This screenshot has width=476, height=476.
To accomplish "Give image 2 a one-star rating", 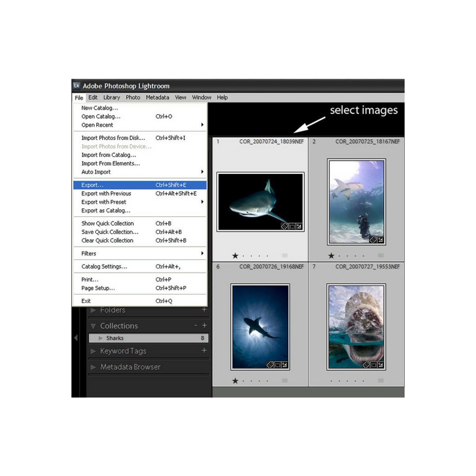I will 331,255.
